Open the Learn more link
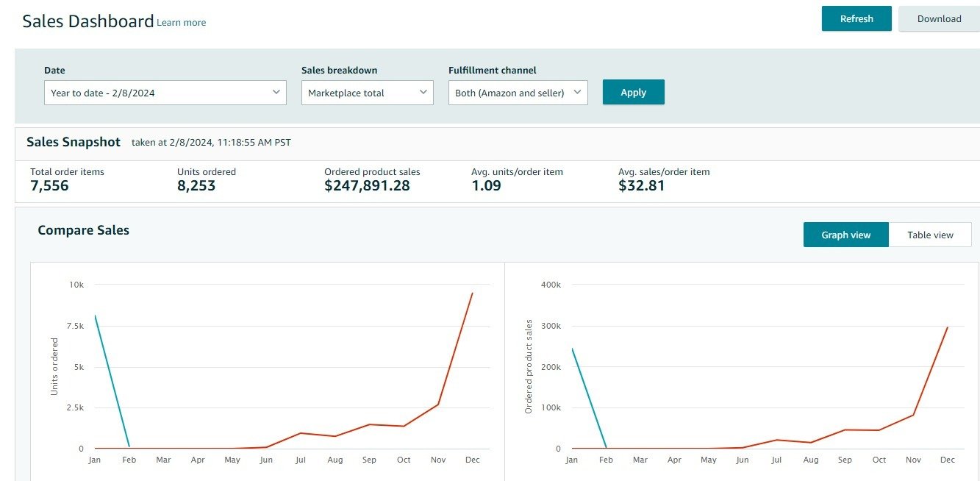Viewport: 980px width, 481px height. (x=181, y=23)
